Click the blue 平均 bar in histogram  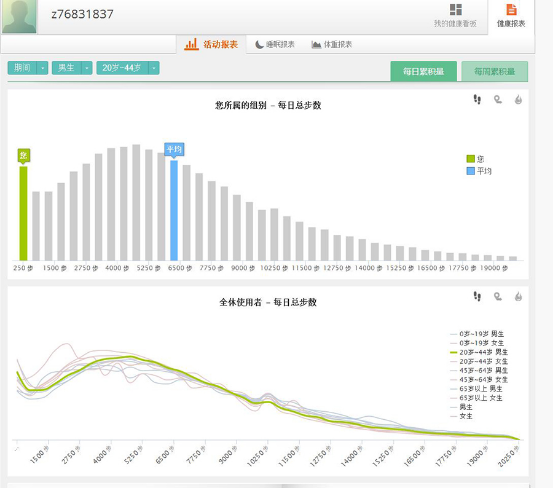pos(174,211)
